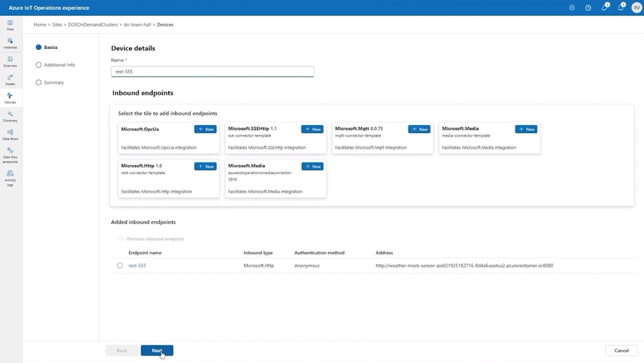Open the Assets sidebar icon

coord(10,80)
